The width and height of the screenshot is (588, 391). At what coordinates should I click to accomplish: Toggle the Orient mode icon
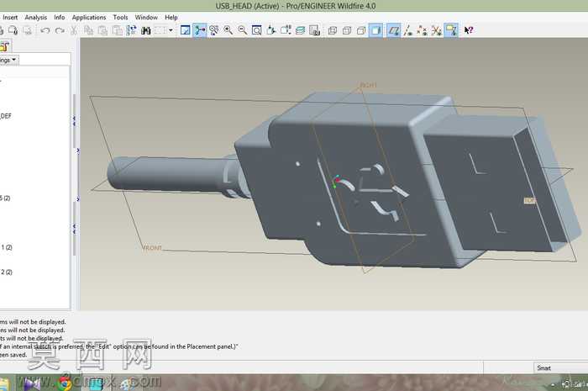[213, 30]
